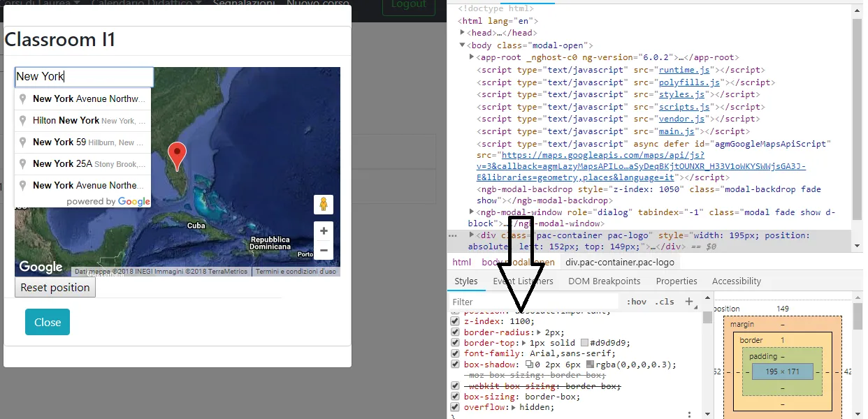Toggle the :hov element state button
The image size is (868, 419).
coord(637,302)
